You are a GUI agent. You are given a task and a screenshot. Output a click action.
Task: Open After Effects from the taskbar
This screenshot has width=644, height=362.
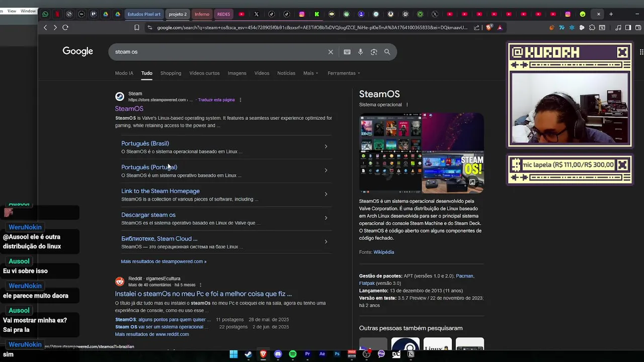click(322, 354)
